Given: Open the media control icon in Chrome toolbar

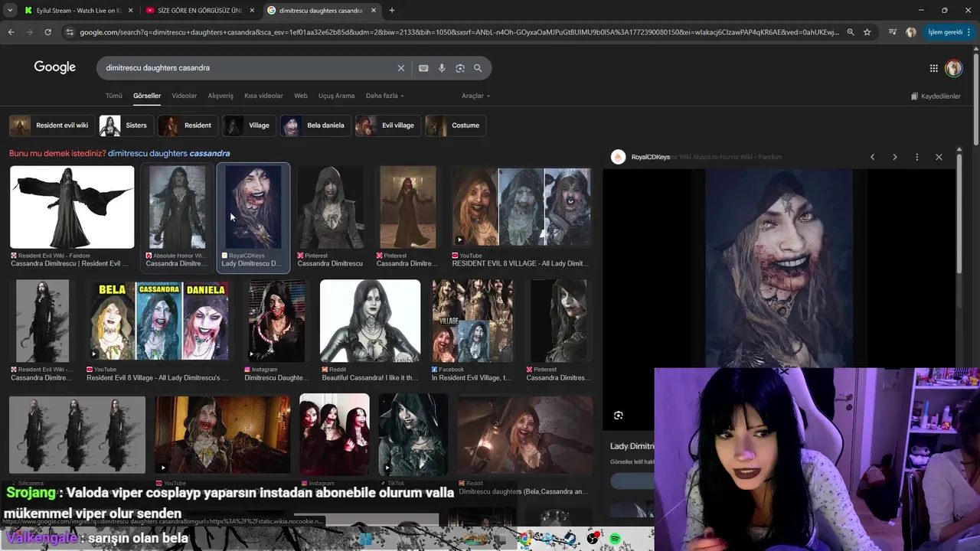Looking at the screenshot, I should point(892,32).
